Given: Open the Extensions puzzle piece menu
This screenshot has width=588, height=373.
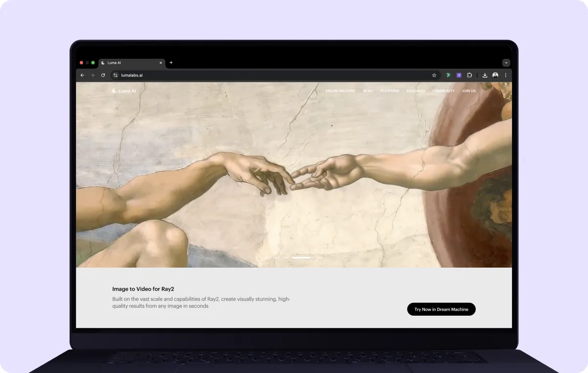Looking at the screenshot, I should [469, 75].
